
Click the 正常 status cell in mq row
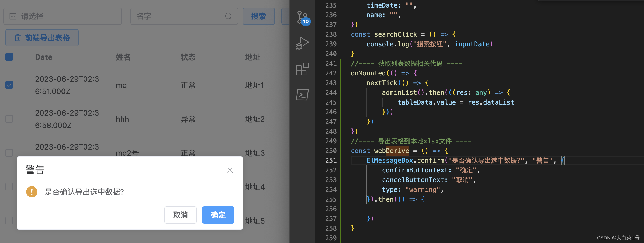(x=188, y=85)
